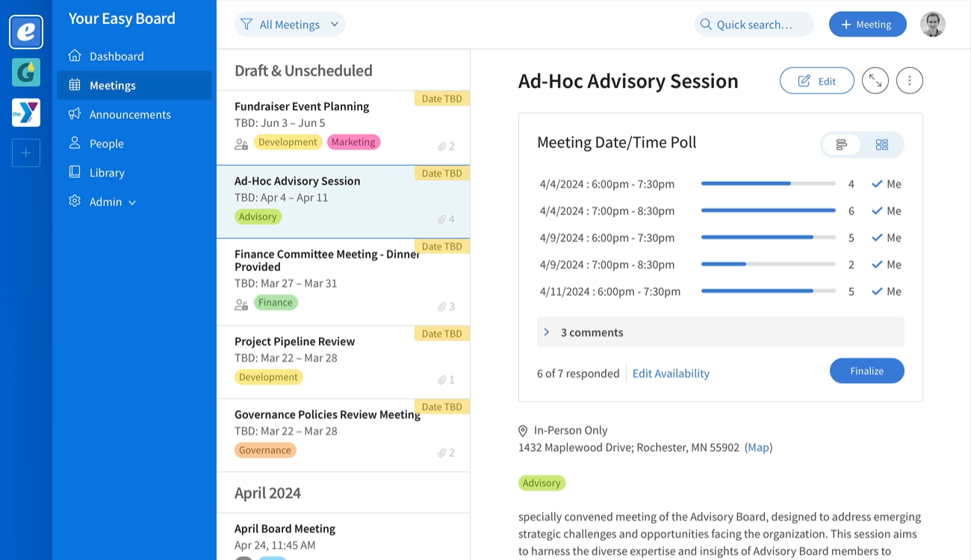Image resolution: width=971 pixels, height=560 pixels.
Task: Click the Finalize button
Action: point(866,371)
